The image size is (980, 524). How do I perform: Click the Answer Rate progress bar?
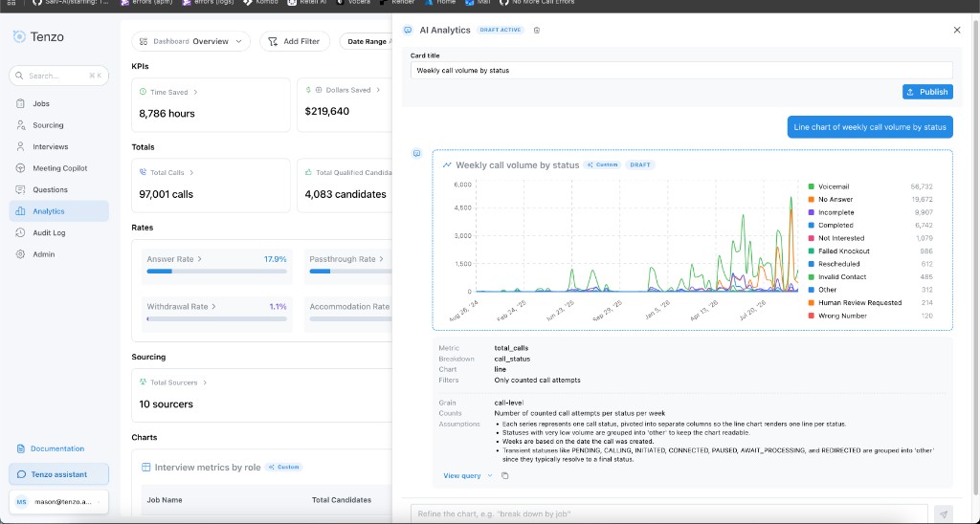[x=217, y=271]
